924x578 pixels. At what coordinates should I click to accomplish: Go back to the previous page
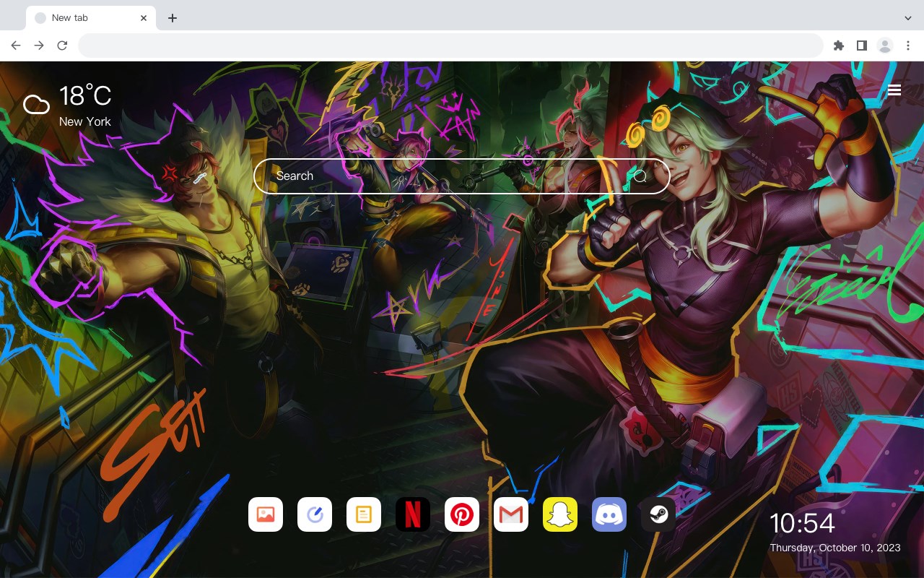pos(16,46)
